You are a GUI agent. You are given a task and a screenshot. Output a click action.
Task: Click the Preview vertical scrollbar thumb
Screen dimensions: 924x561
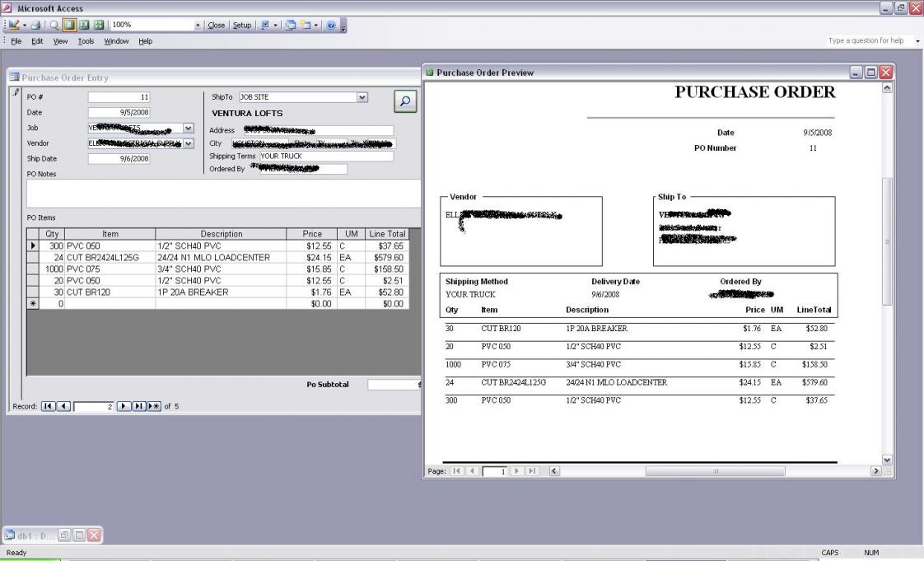[887, 241]
